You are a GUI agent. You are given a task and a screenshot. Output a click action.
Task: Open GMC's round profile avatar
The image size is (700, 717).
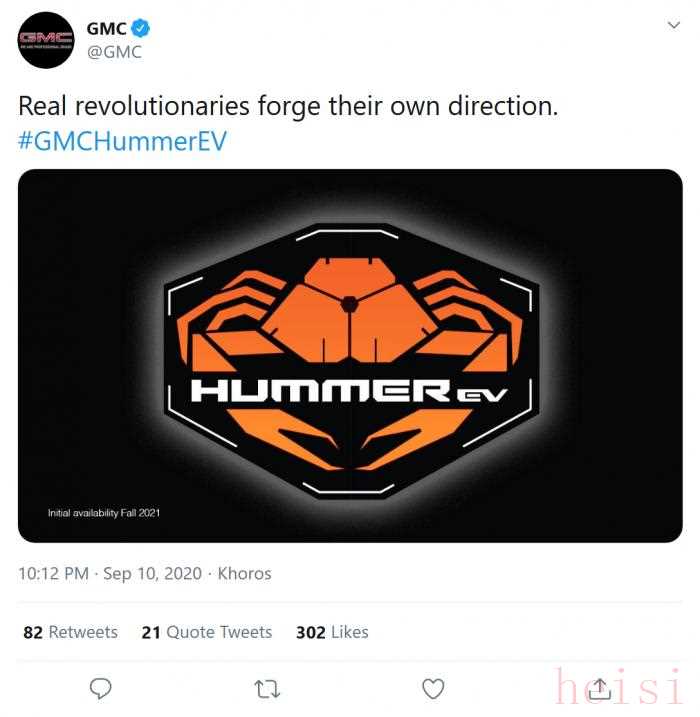pos(46,40)
